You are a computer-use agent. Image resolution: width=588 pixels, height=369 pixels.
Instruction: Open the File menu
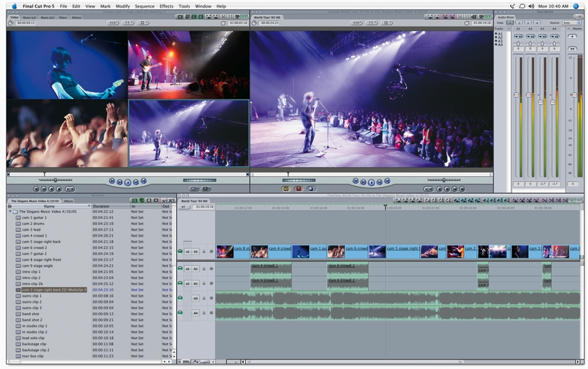tap(64, 6)
